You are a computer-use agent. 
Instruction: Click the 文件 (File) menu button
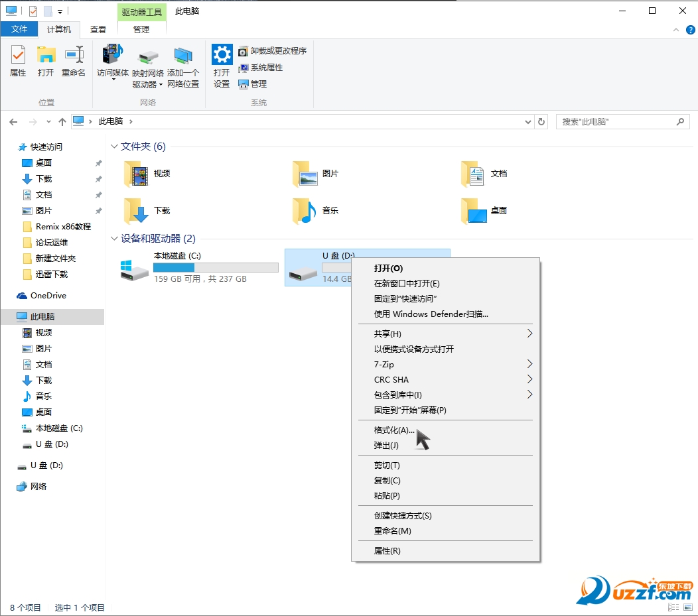pos(19,29)
